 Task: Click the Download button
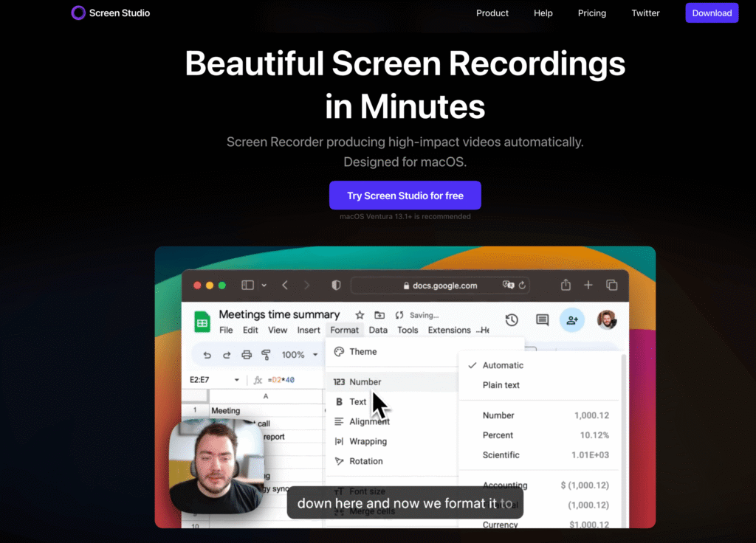712,13
